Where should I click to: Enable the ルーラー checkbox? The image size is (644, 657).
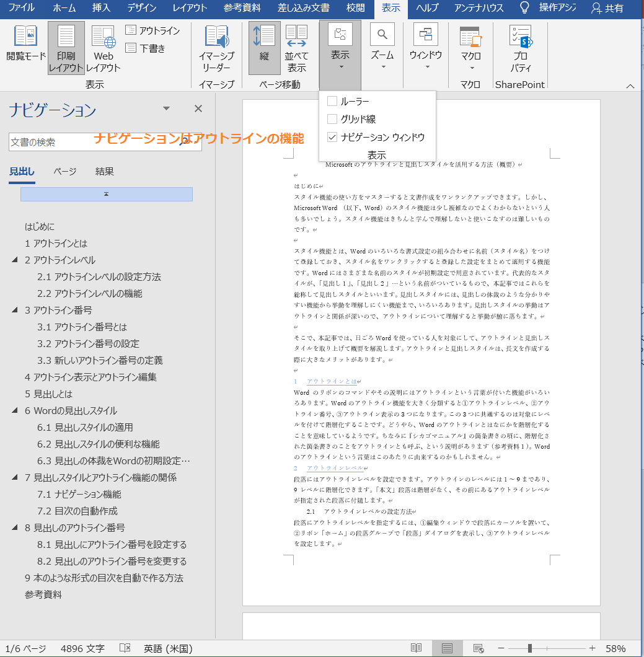(332, 101)
